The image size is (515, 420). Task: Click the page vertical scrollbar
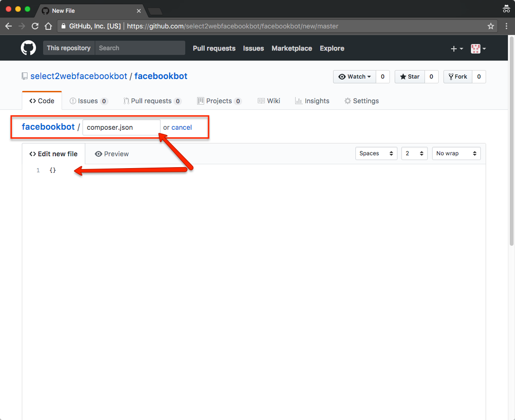pos(511,141)
